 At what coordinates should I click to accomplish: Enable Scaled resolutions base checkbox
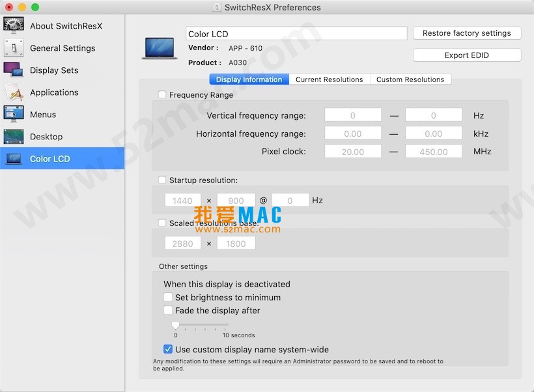[x=162, y=223]
